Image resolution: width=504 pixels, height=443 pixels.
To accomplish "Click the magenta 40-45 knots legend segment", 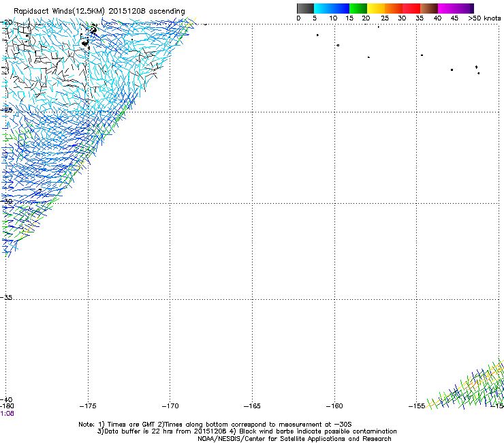I will [447, 8].
